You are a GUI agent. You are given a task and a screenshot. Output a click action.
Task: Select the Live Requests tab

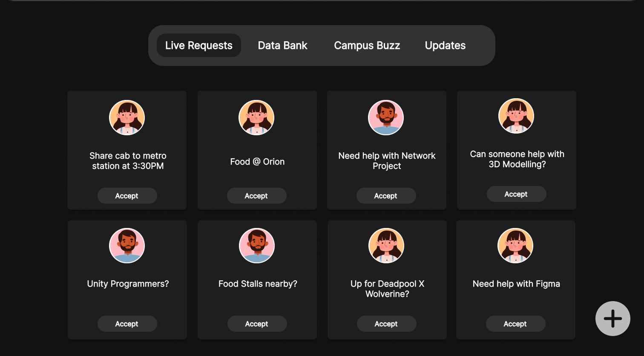click(199, 46)
